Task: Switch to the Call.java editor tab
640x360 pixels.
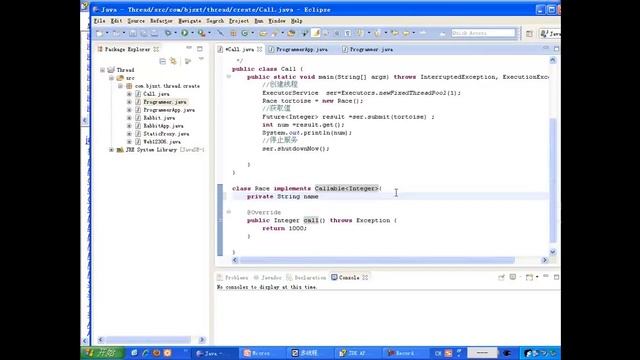Action: [x=240, y=49]
